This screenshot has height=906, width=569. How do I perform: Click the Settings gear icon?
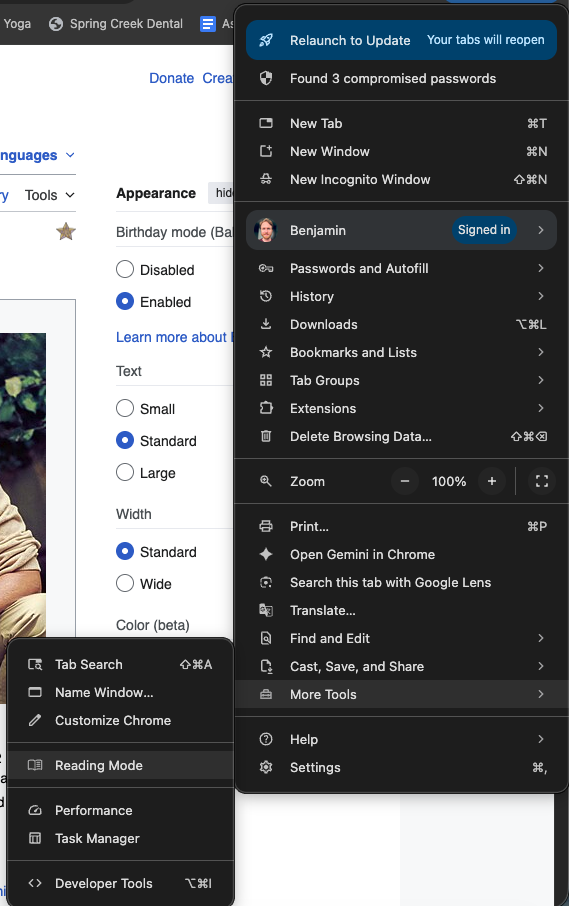coord(266,767)
